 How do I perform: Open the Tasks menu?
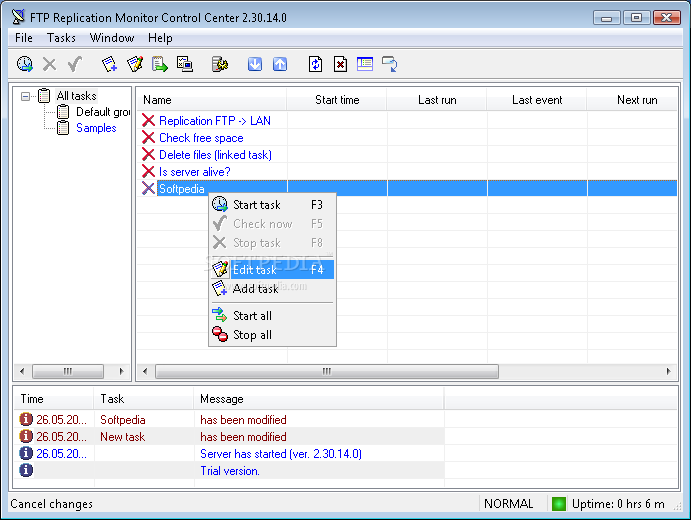click(61, 38)
